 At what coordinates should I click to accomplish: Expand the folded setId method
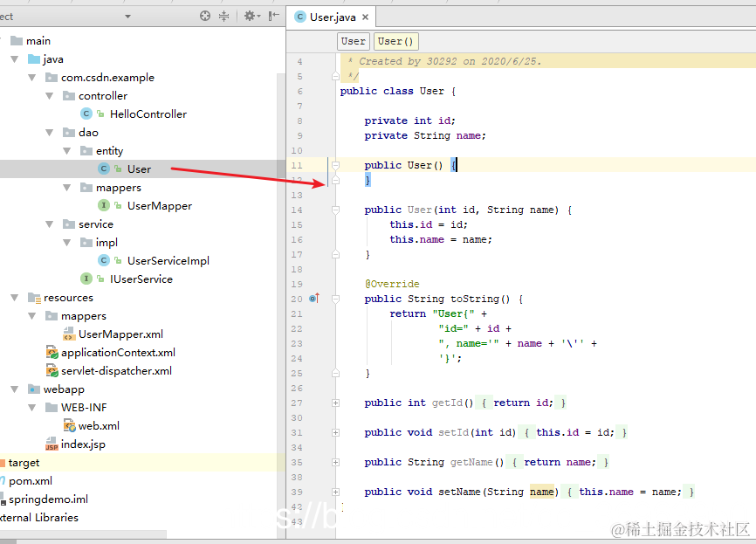335,432
